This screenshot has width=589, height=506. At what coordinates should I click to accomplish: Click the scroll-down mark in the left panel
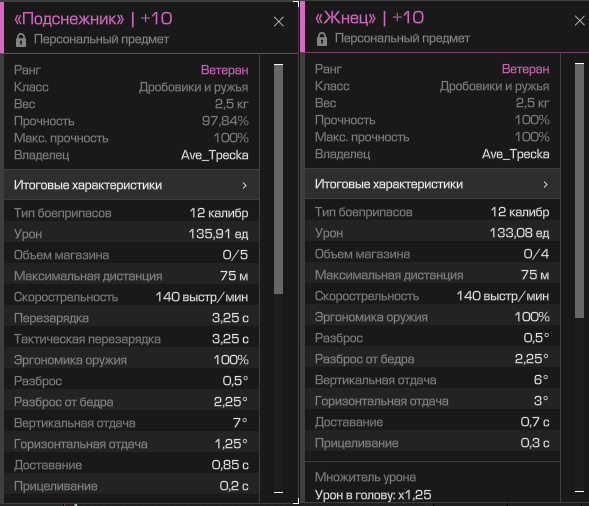click(x=278, y=492)
